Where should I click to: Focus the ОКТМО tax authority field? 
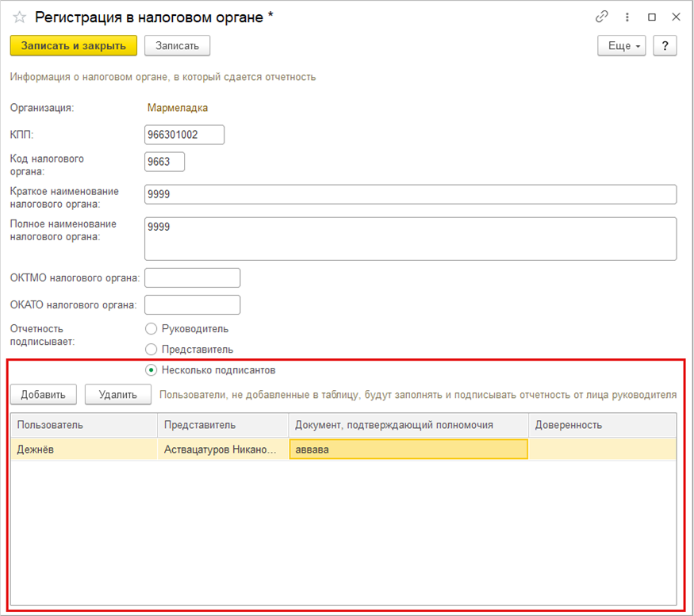192,278
